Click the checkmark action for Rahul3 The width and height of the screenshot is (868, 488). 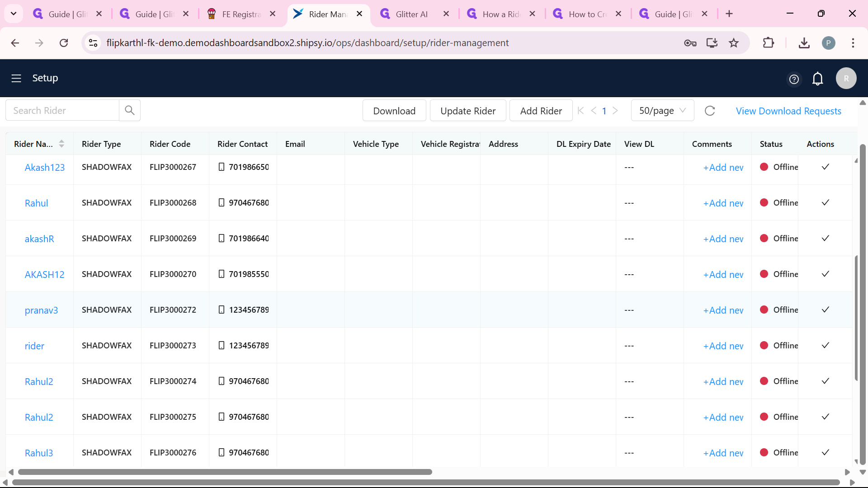coord(826,452)
